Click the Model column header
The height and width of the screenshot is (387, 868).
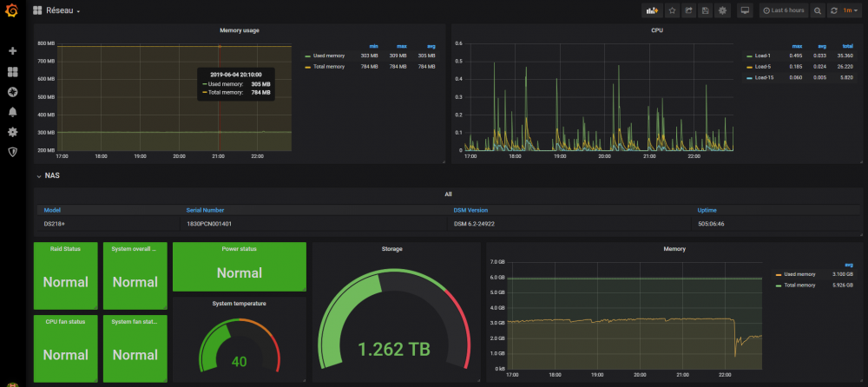[52, 210]
